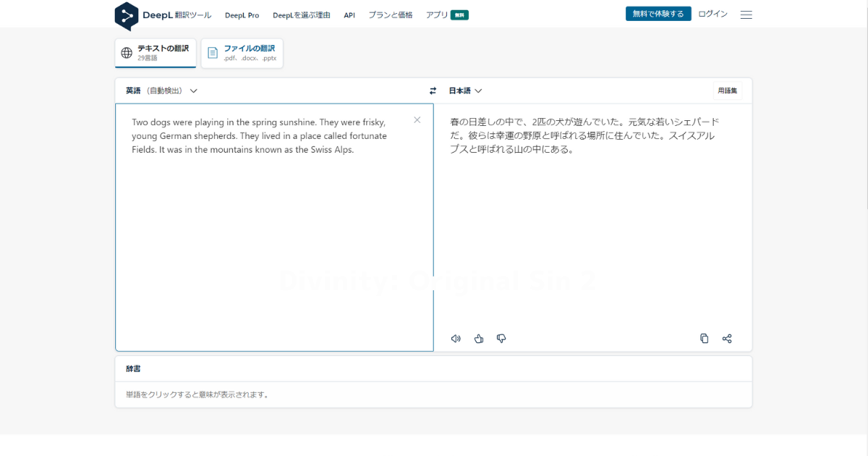Screen dimensions: 868x456
Task: Open the ログイン link
Action: click(x=712, y=13)
